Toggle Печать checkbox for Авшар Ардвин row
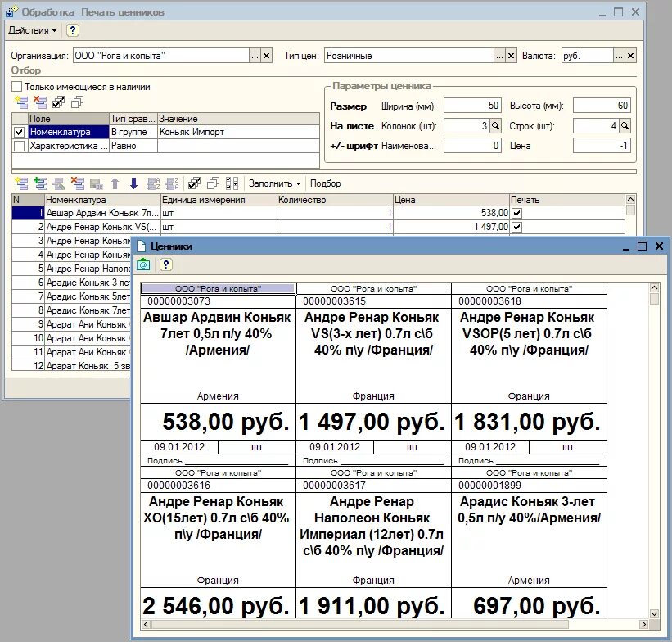Image resolution: width=672 pixels, height=642 pixels. 517,213
